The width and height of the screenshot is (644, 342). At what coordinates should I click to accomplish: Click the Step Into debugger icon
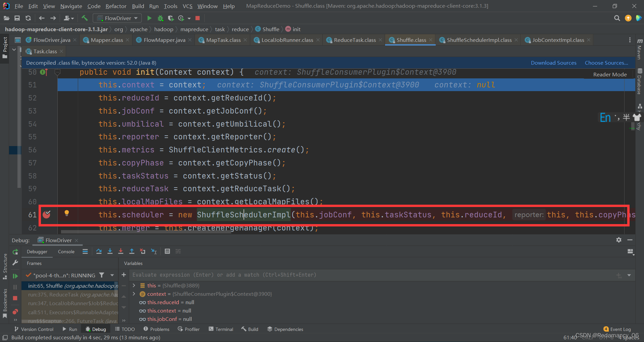(110, 251)
